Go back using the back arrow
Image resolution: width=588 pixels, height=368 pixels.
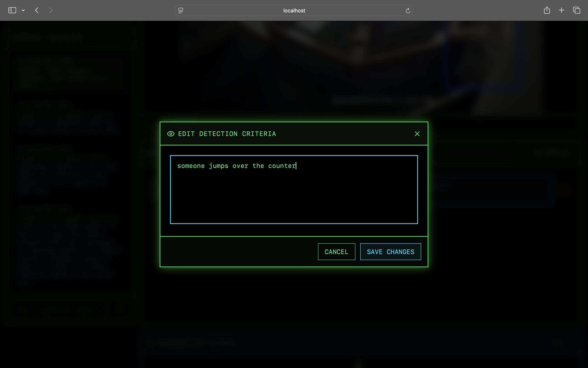37,10
